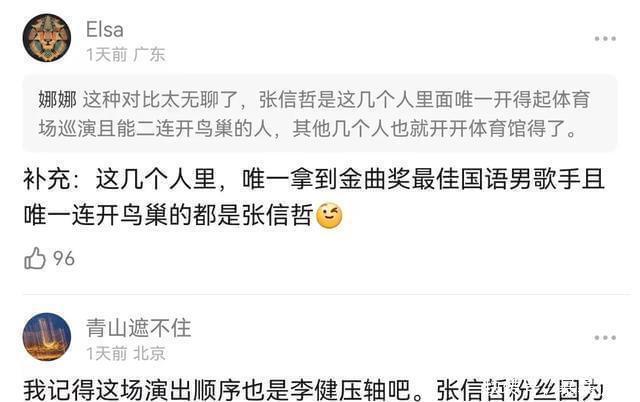
Task: Tap the quoted line mentioning 体育馆
Action: pyautogui.click(x=308, y=129)
